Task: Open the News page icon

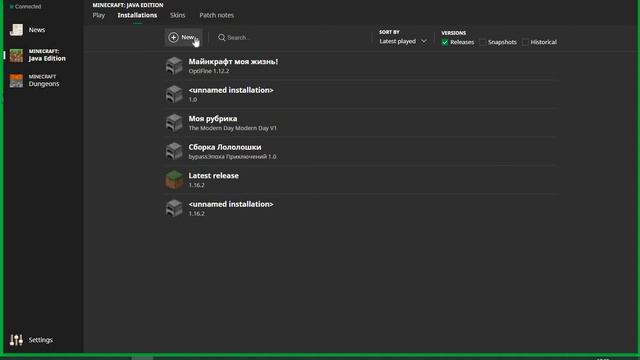Action: (x=16, y=30)
